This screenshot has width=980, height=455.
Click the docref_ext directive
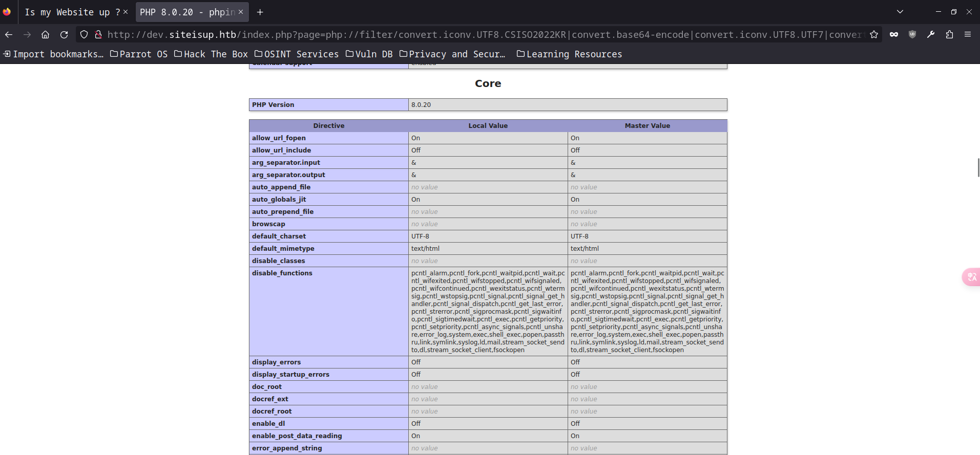coord(270,399)
